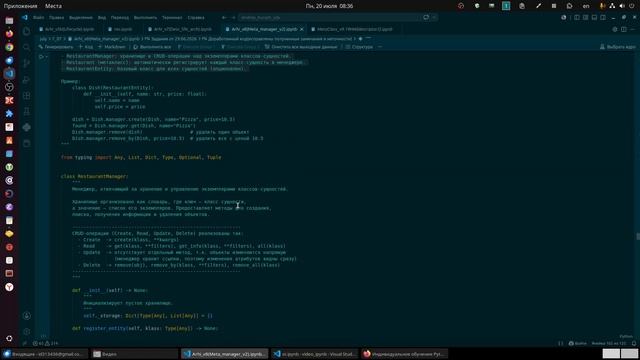Open the Справка menu
This screenshot has width=640, height=360.
coord(196,18)
